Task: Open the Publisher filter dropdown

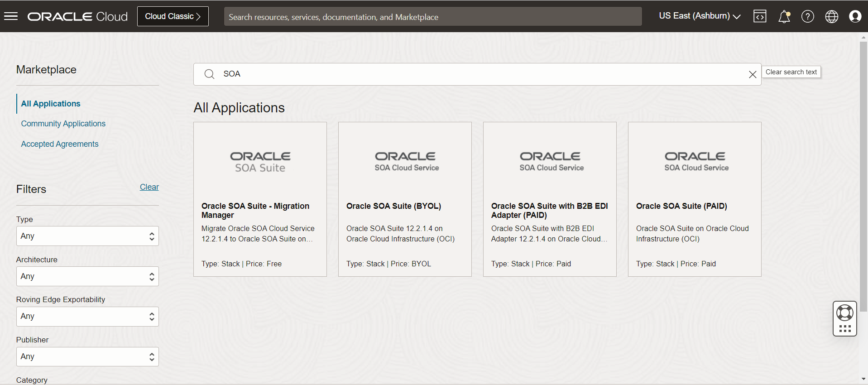Action: point(87,356)
